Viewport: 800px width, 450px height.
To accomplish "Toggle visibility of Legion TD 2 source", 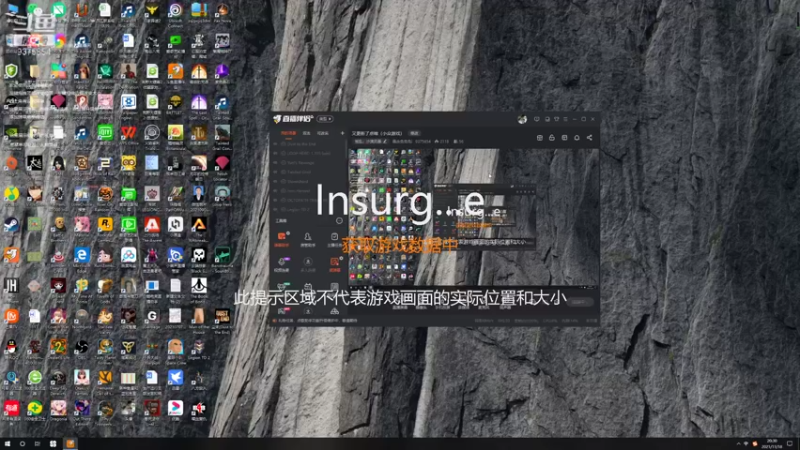I will (x=276, y=209).
